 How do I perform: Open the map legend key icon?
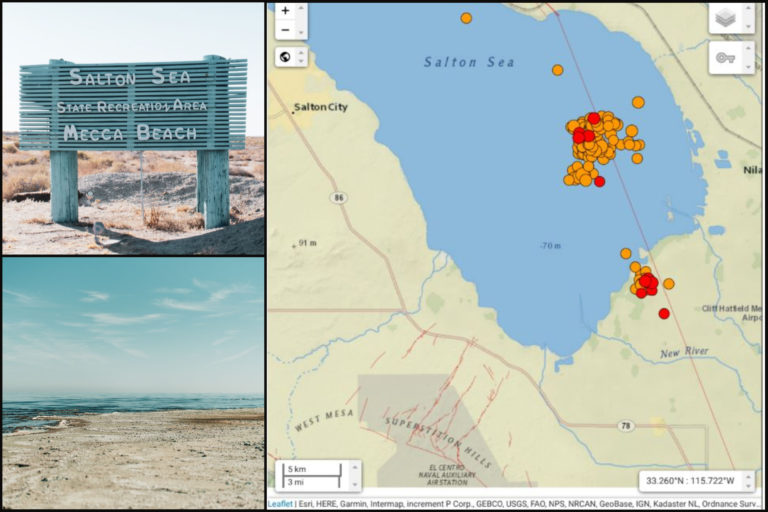point(732,57)
